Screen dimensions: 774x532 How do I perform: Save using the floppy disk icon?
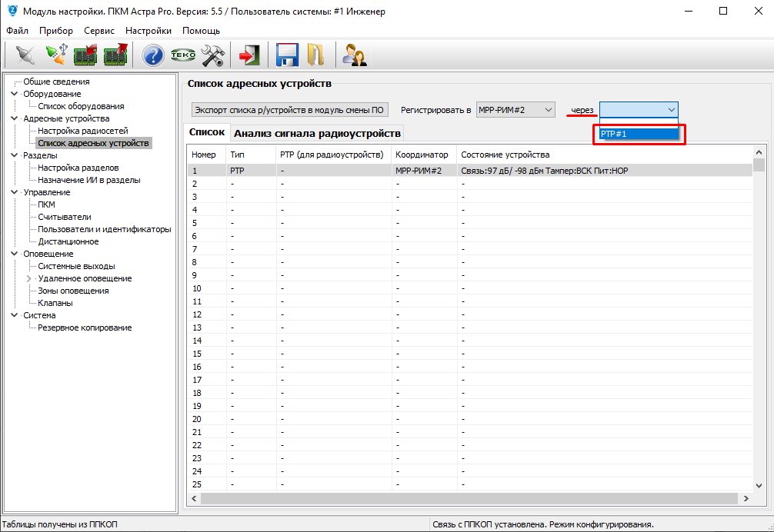click(x=286, y=55)
